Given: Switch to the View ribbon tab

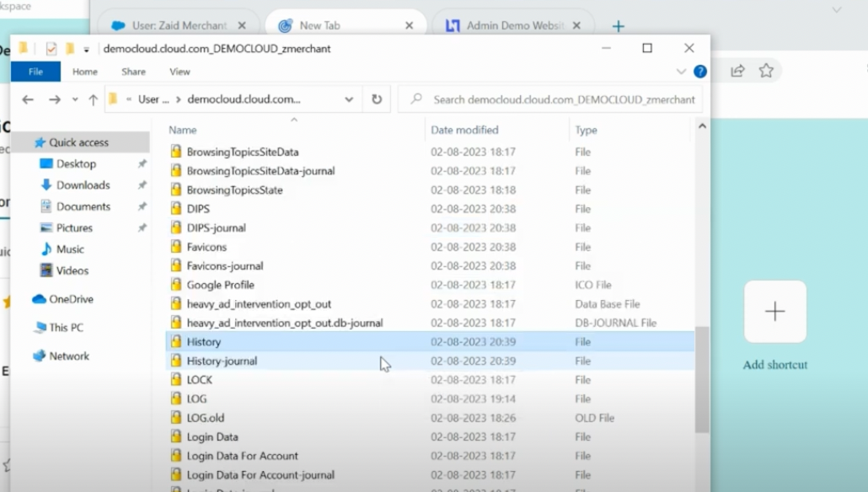Looking at the screenshot, I should 179,72.
